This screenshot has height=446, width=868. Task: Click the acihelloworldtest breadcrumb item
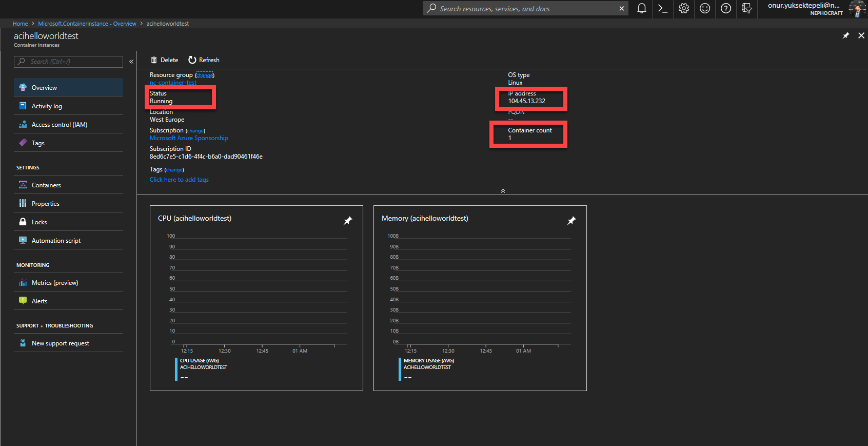click(168, 24)
